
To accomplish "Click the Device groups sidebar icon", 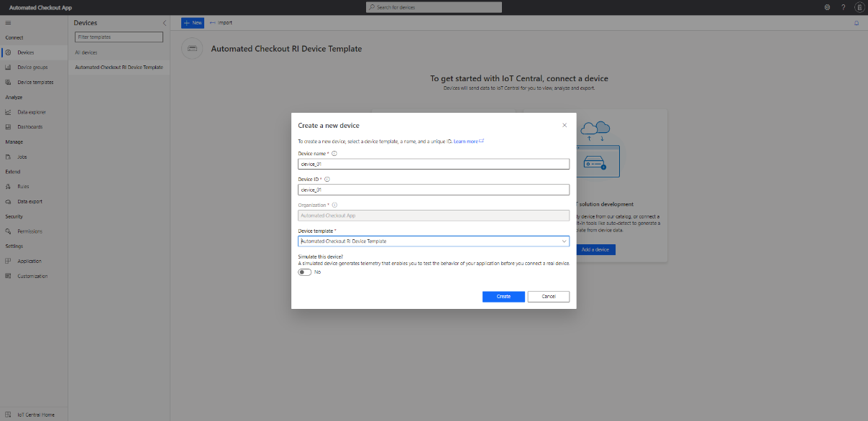I will (9, 68).
